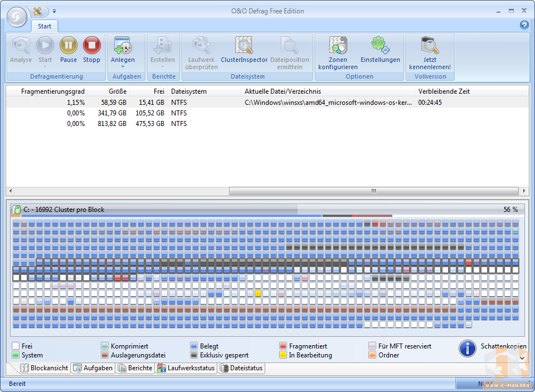Click the Für MFT reserviert legend swatch
Image resolution: width=535 pixels, height=392 pixels.
[x=372, y=346]
